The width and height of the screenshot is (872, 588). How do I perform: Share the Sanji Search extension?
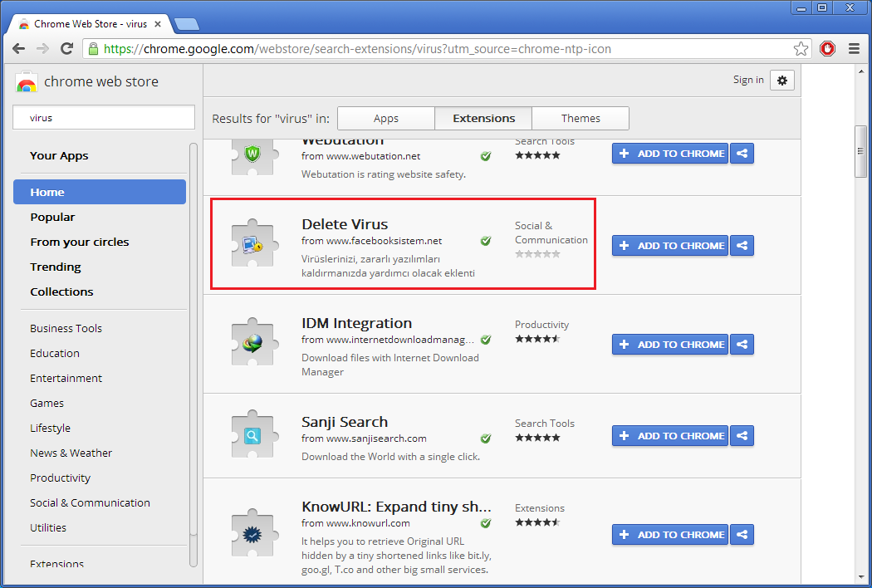tap(742, 436)
